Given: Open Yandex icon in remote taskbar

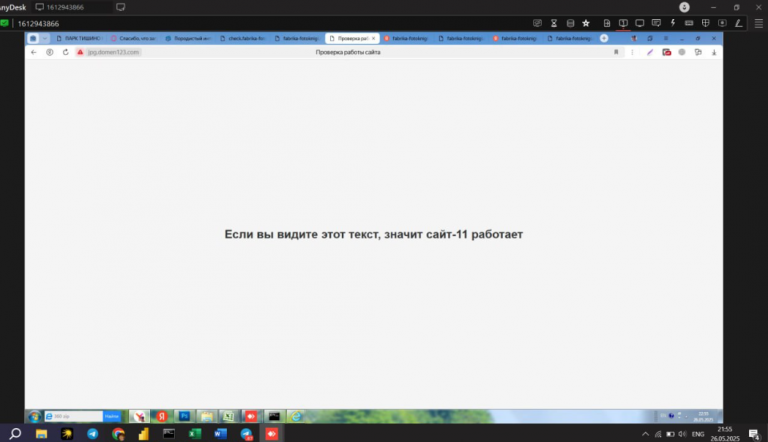Looking at the screenshot, I should pyautogui.click(x=162, y=417).
